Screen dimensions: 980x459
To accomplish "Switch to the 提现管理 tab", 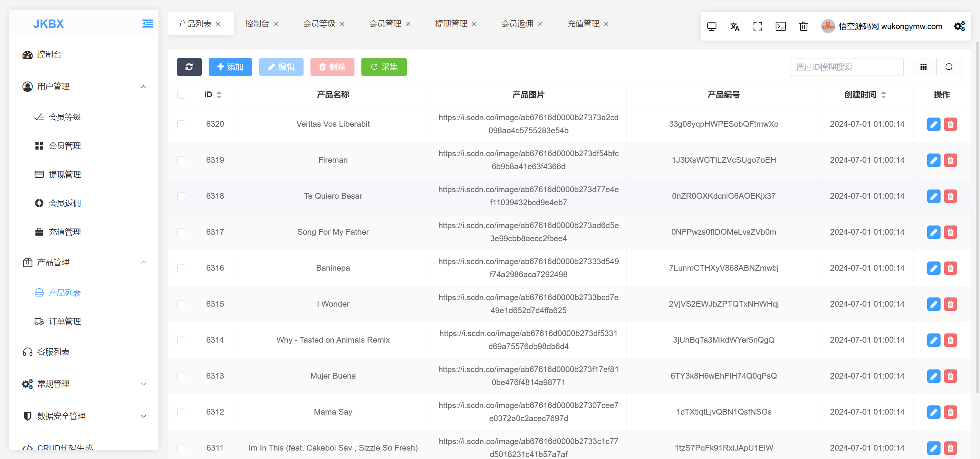I will [x=451, y=24].
